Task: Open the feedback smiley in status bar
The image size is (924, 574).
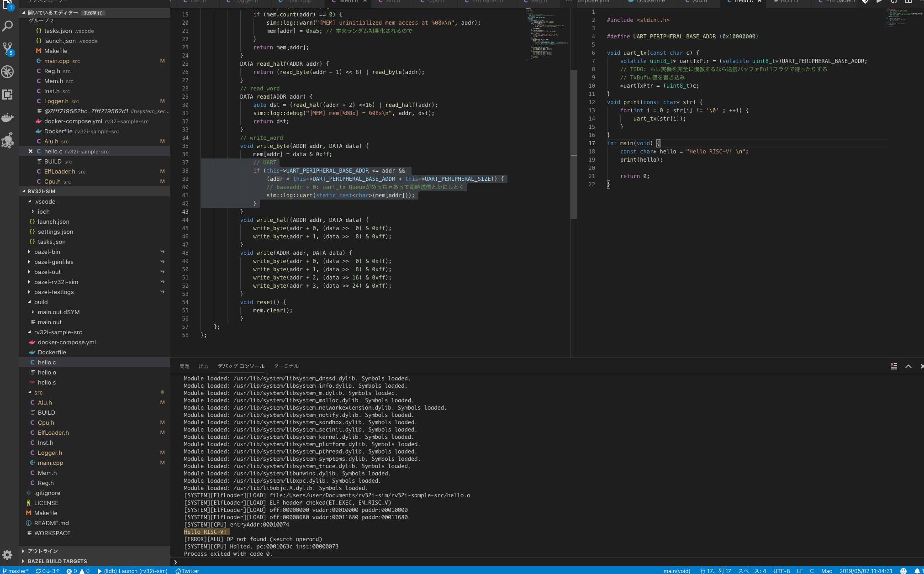Action: point(903,571)
